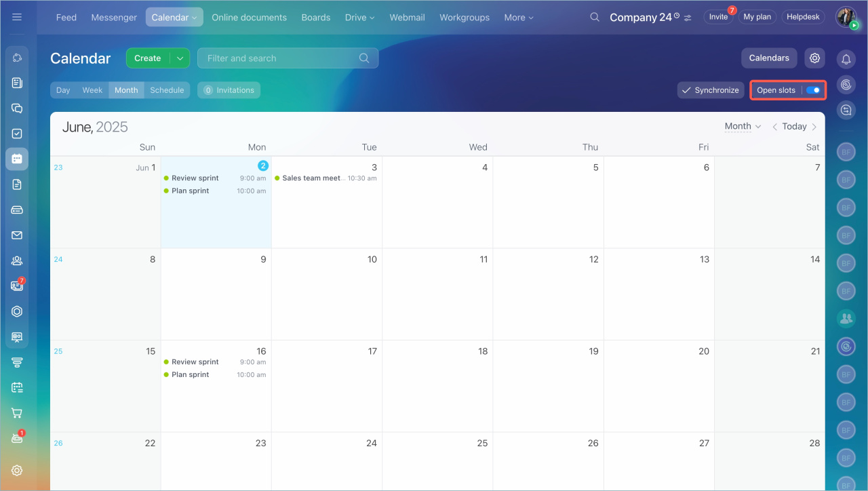
Task: Click the Today button
Action: [x=794, y=126]
